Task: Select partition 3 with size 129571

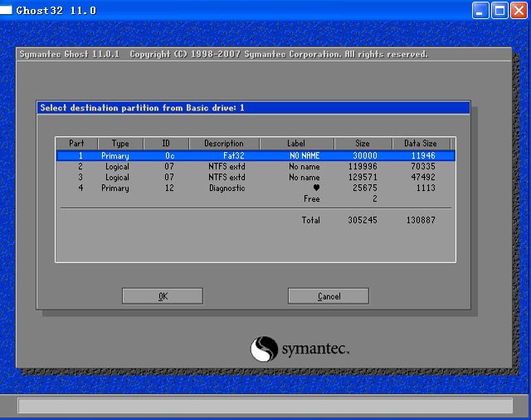Action: click(x=256, y=177)
